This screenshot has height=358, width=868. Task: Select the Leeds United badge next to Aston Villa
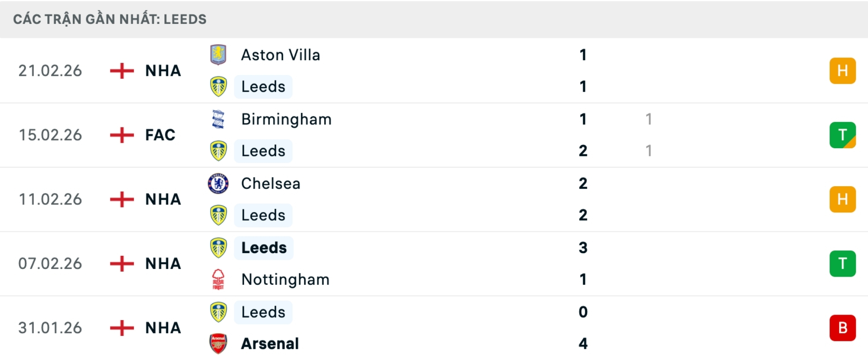coord(219,86)
